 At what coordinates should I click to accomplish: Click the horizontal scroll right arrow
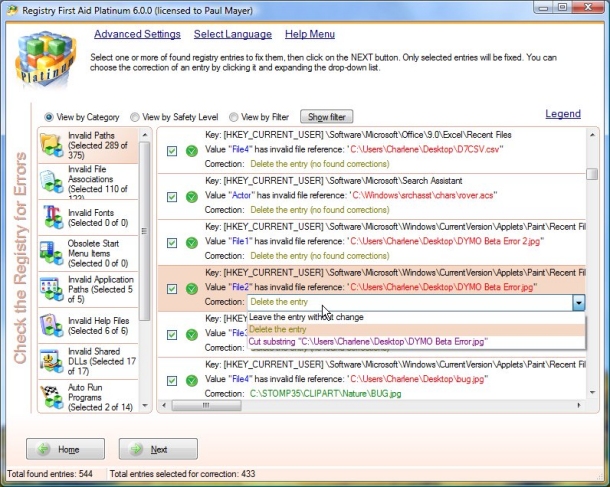(x=579, y=405)
